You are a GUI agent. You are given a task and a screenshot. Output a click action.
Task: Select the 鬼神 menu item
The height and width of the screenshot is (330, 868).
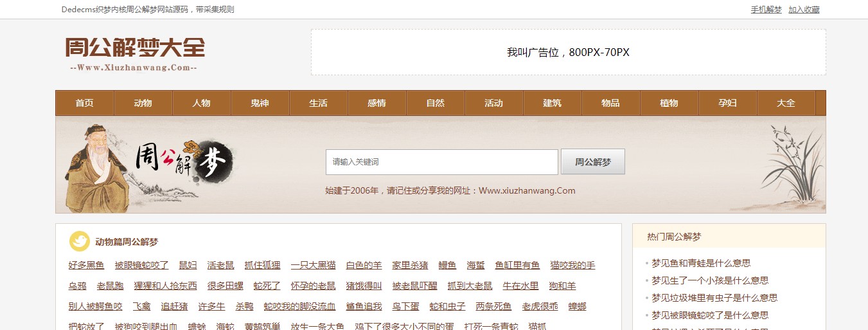click(260, 103)
